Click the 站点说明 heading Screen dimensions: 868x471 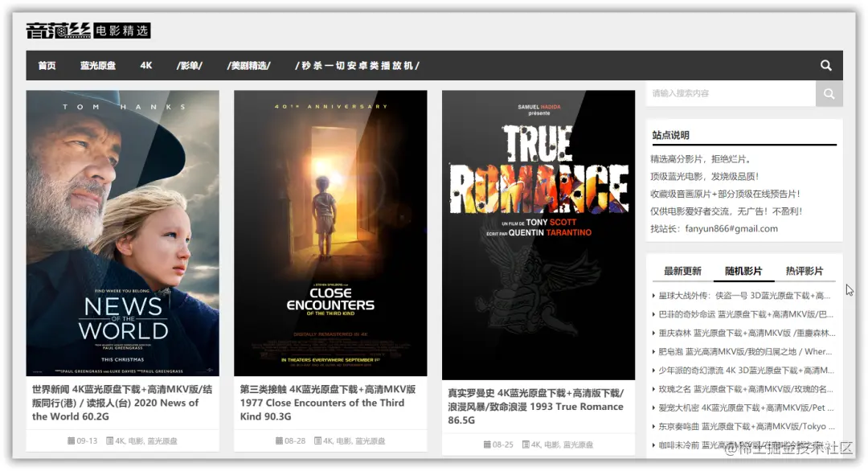tap(670, 135)
